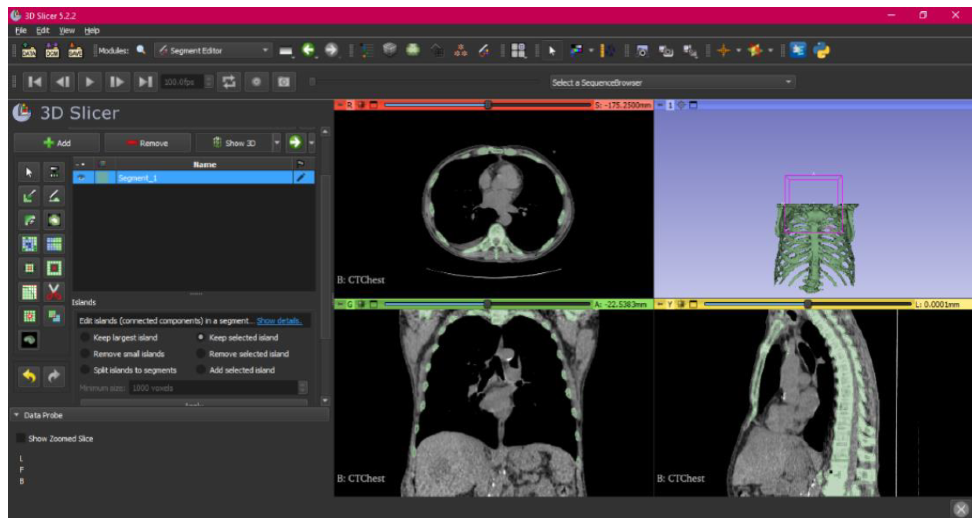Image resolution: width=980 pixels, height=528 pixels.
Task: Click the Undo arrow icon
Action: [x=29, y=376]
